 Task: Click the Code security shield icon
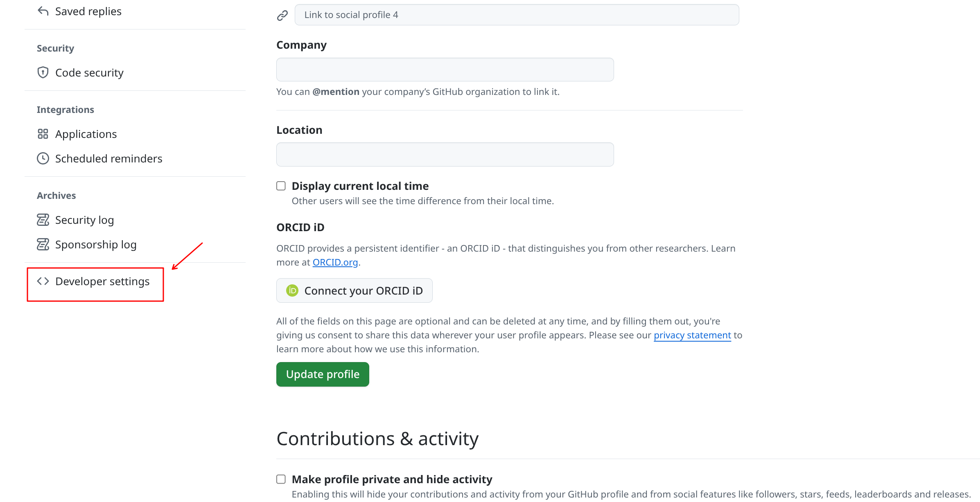pos(43,72)
